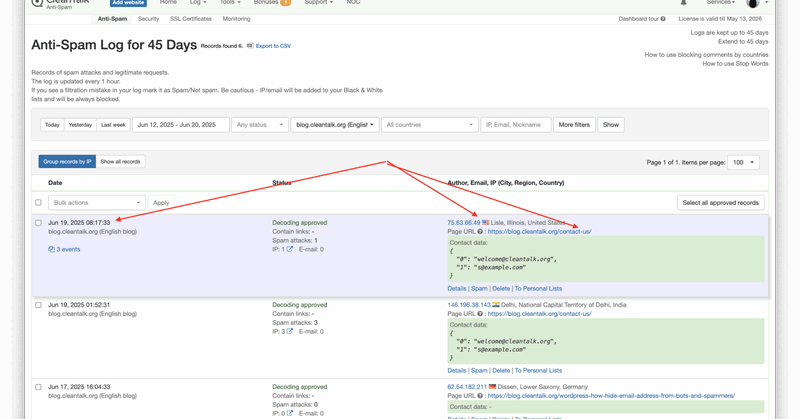Click the Add website button
The image size is (800, 419).
(x=128, y=3)
